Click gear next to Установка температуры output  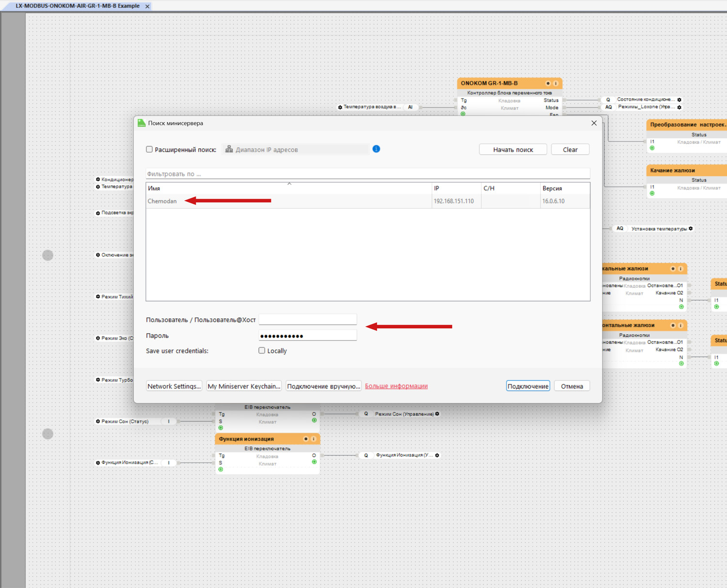(x=691, y=229)
